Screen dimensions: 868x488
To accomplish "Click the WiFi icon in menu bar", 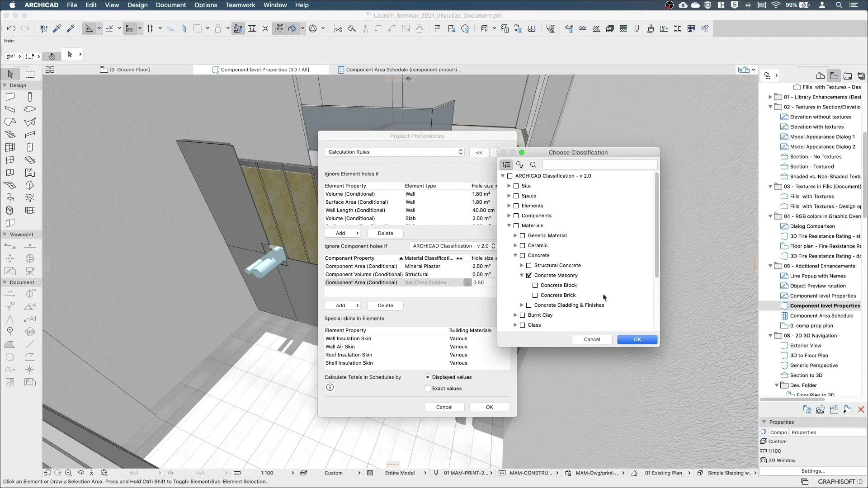I will [x=776, y=5].
